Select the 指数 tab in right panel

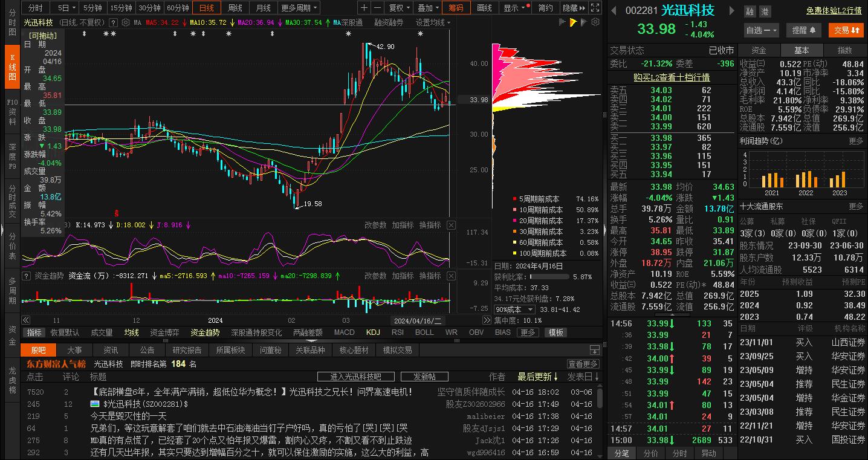(x=844, y=50)
